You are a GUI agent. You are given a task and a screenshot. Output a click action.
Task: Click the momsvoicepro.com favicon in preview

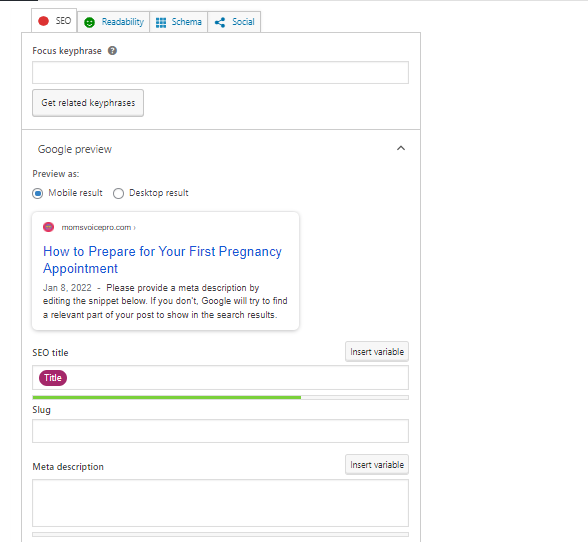pyautogui.click(x=49, y=227)
